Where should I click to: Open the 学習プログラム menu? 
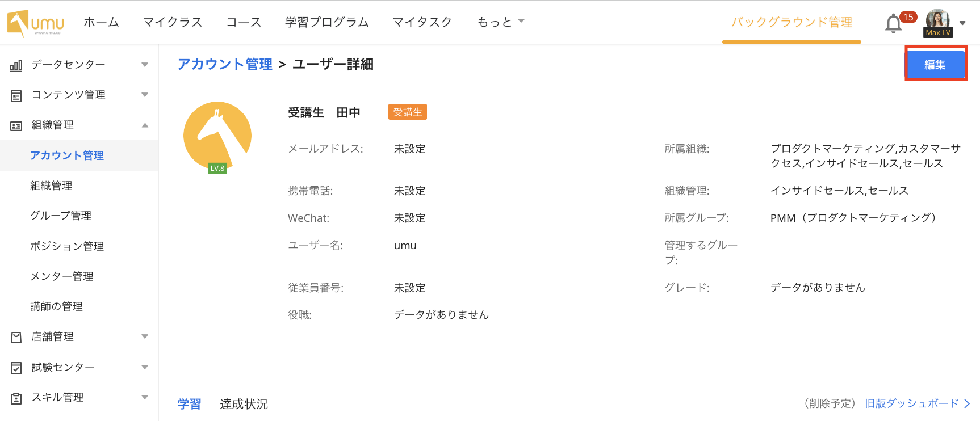[x=326, y=22]
